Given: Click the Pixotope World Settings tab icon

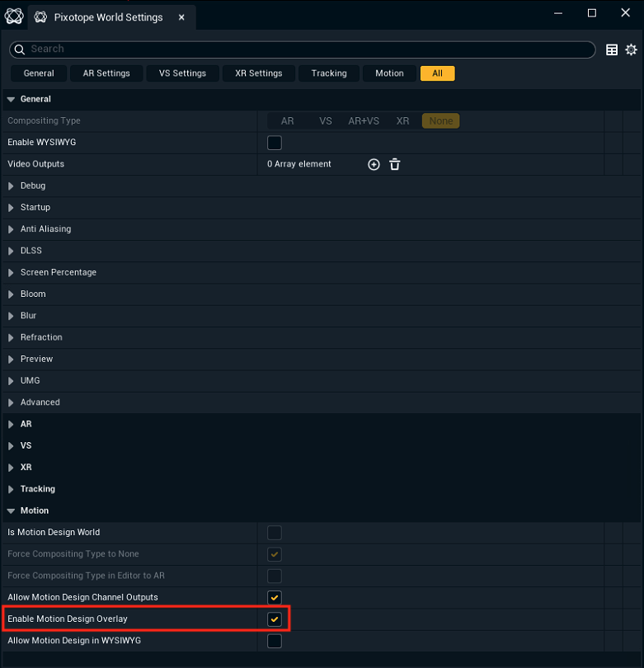Looking at the screenshot, I should (40, 17).
